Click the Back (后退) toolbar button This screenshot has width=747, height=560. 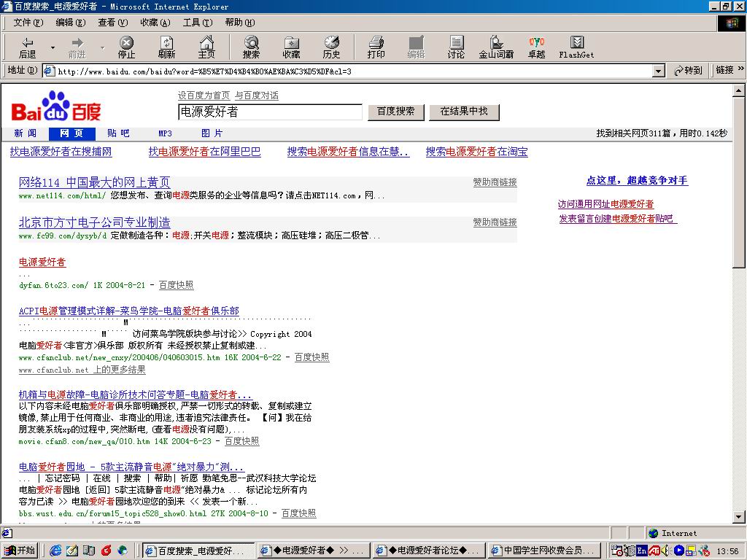click(x=28, y=47)
